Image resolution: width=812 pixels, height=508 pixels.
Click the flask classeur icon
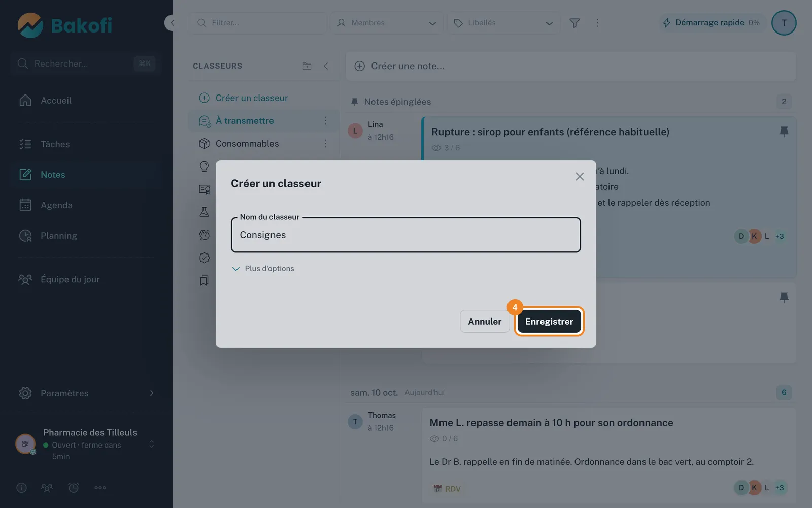204,212
